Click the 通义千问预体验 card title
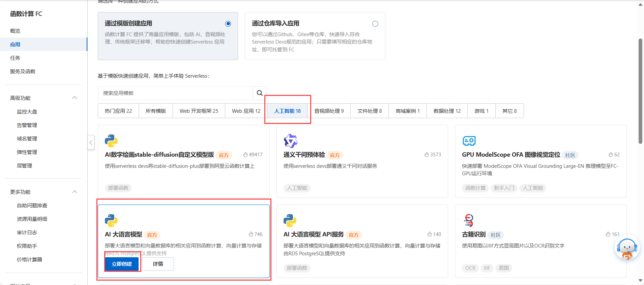This screenshot has width=644, height=285. [304, 155]
